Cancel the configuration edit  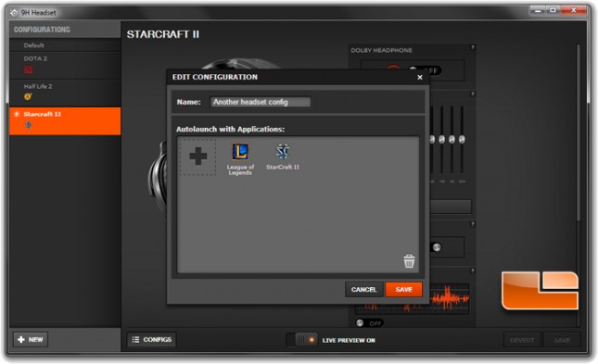click(x=363, y=290)
